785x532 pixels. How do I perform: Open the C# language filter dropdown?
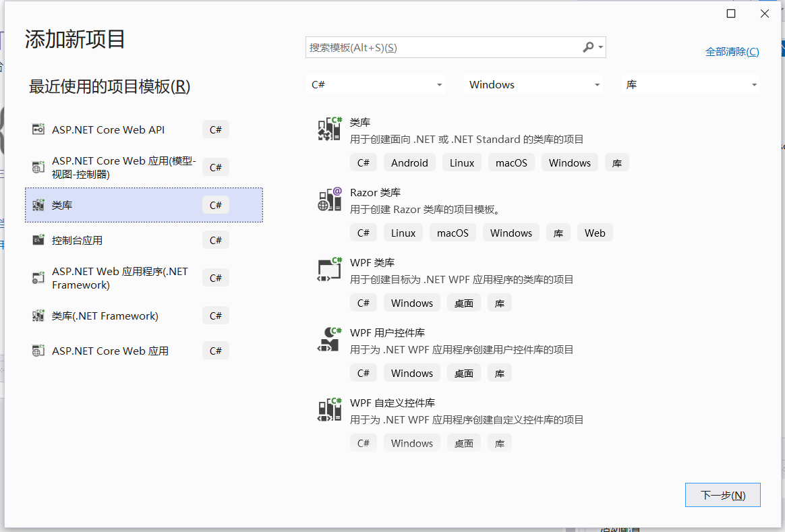[376, 84]
